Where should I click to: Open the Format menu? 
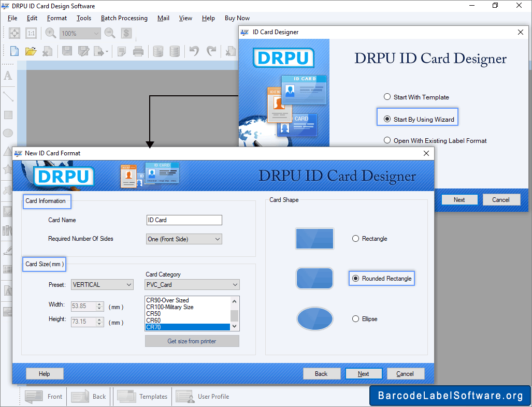pos(56,18)
